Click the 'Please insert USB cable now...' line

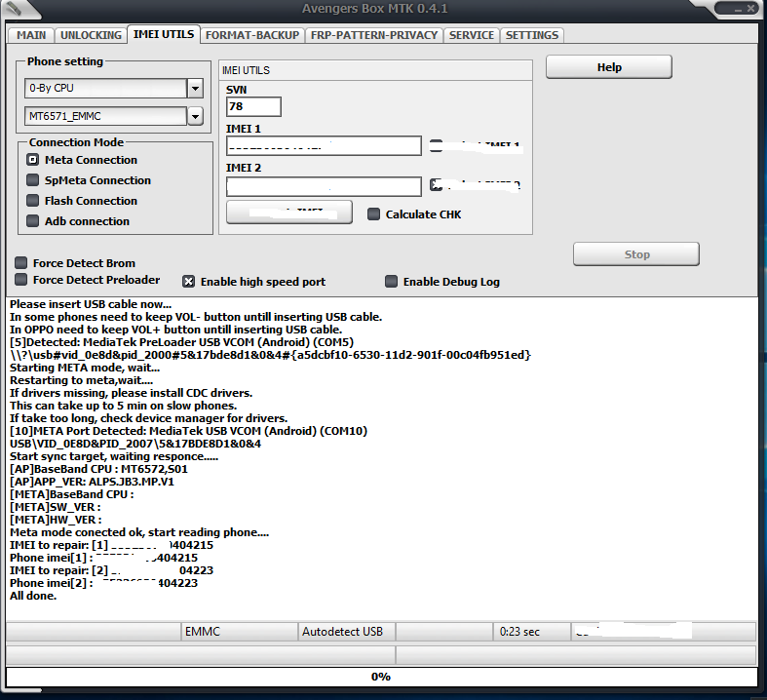(91, 304)
